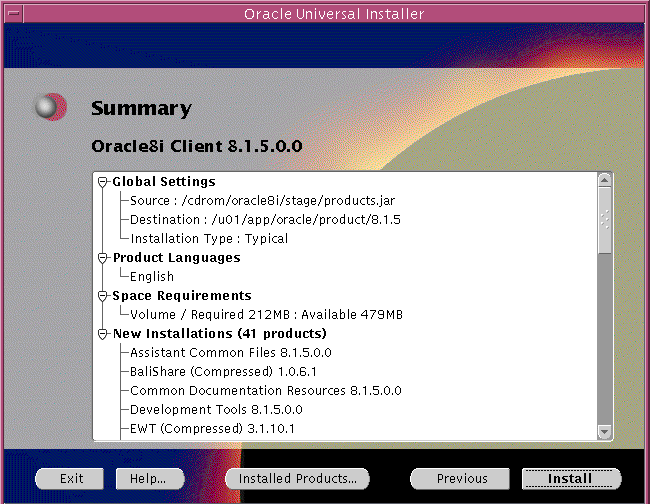Select Development Tools 8.1.5.0.0 entry

(216, 410)
